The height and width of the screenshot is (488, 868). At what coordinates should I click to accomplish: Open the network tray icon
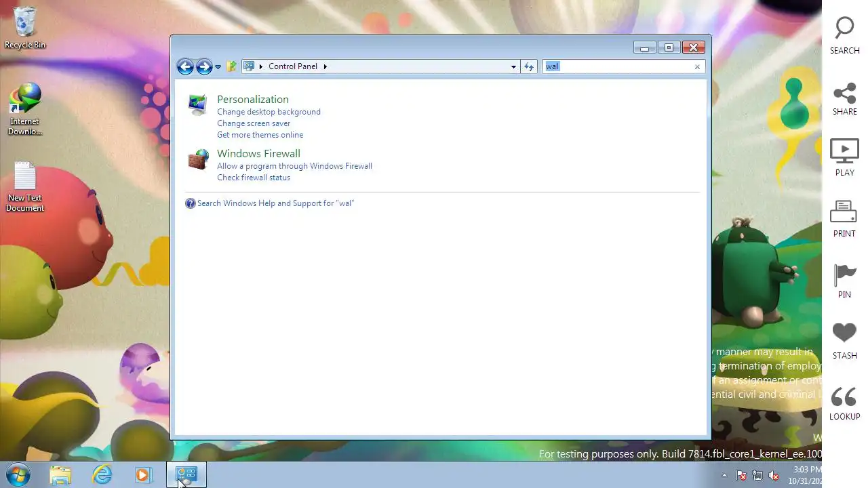(x=757, y=476)
